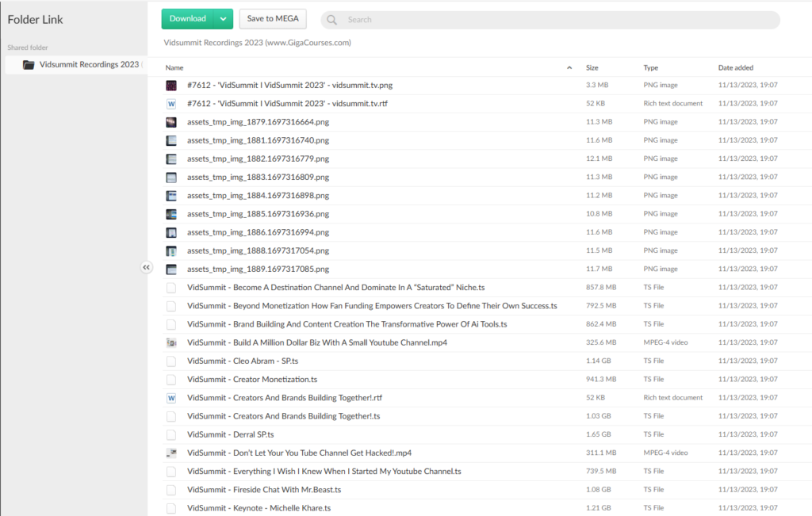This screenshot has height=516, width=812.
Task: Select Vidsummit Recordings 2023 in the folder tree
Action: 89,65
